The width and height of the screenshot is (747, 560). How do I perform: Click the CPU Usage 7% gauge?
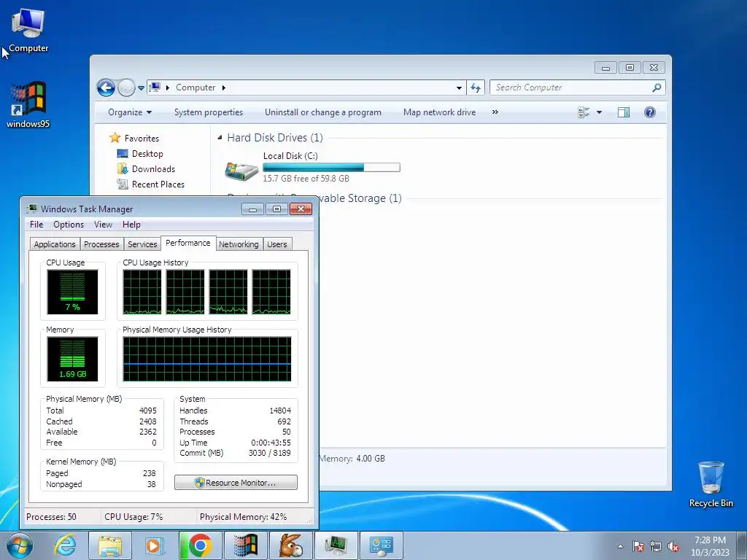(72, 292)
